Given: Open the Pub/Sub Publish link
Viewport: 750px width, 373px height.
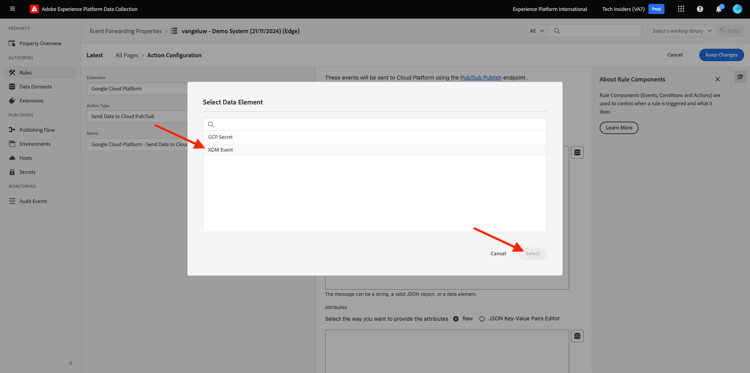Looking at the screenshot, I should tap(481, 77).
